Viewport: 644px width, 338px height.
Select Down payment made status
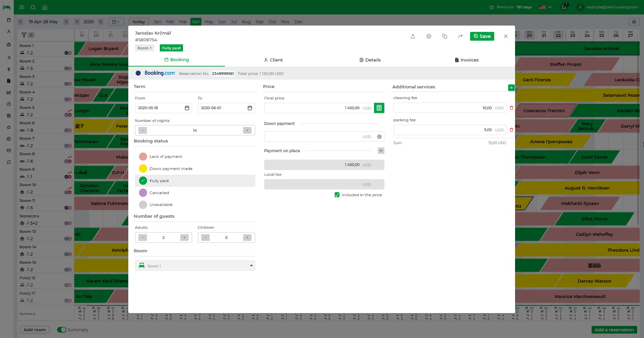195,169
